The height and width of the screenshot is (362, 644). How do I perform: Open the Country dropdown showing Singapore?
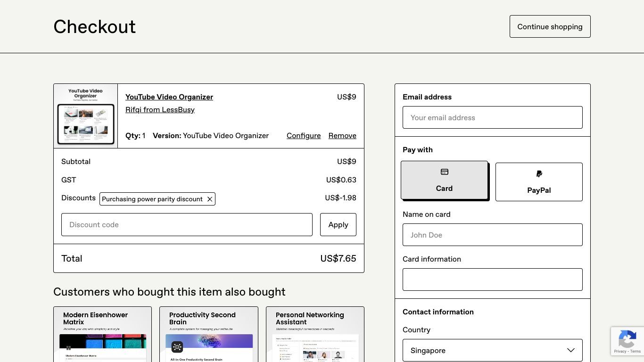[493, 350]
